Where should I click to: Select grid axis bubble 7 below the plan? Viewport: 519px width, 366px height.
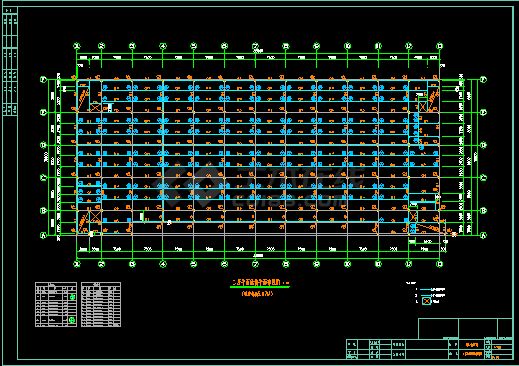pos(255,264)
